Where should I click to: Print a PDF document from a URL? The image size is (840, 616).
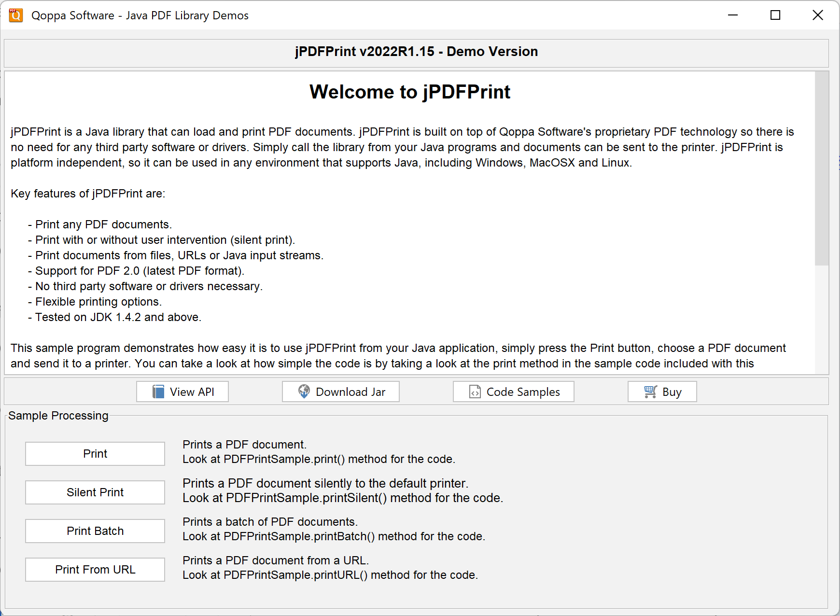coord(95,569)
